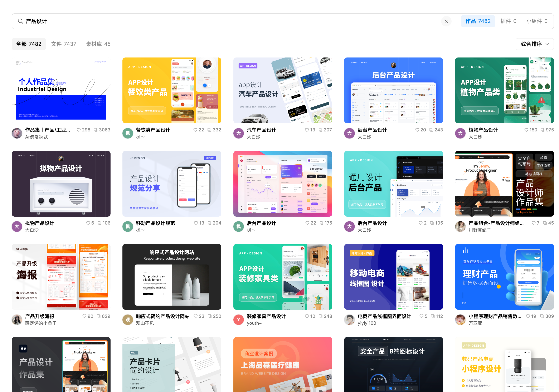Open the 个人作品集 Industrial Design thumbnail
Screen dimensions: 559x392
point(61,90)
